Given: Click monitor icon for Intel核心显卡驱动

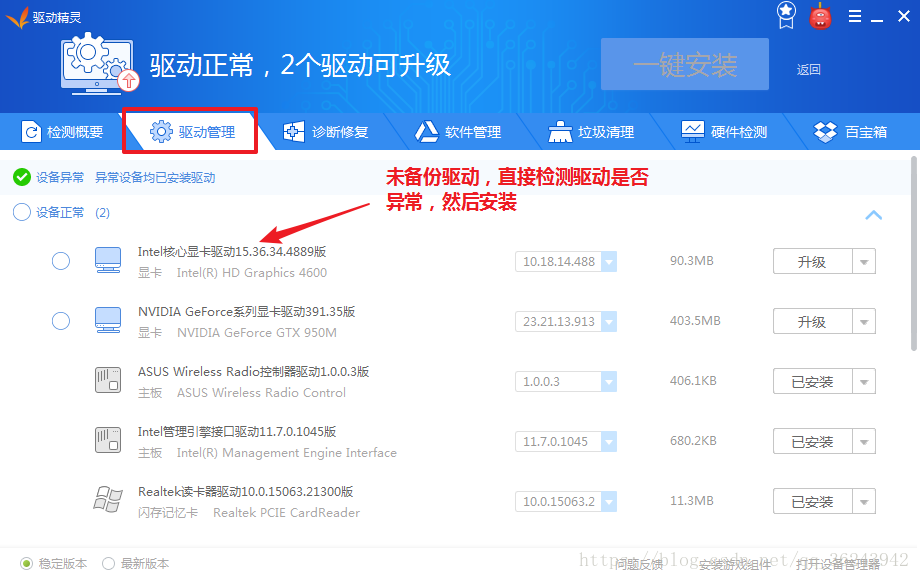Looking at the screenshot, I should tap(108, 260).
